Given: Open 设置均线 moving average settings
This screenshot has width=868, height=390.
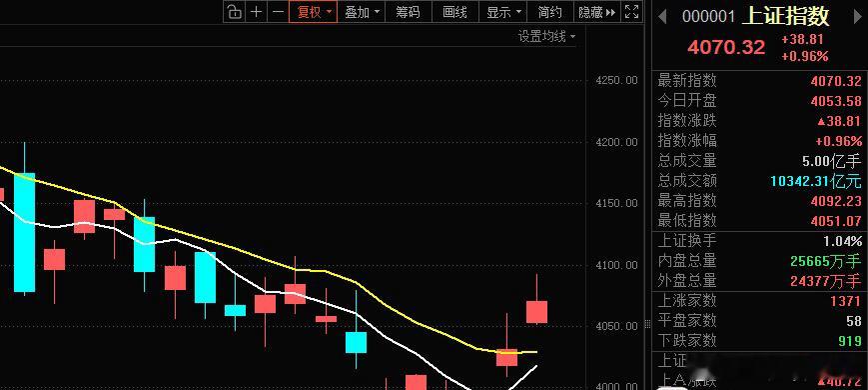Looking at the screenshot, I should (x=546, y=37).
